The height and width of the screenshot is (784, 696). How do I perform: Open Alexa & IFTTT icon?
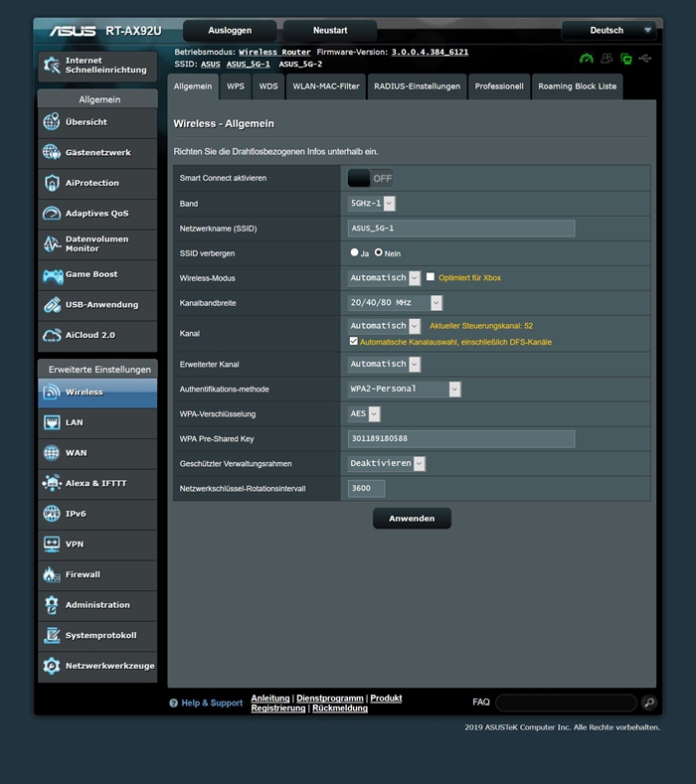coord(52,483)
